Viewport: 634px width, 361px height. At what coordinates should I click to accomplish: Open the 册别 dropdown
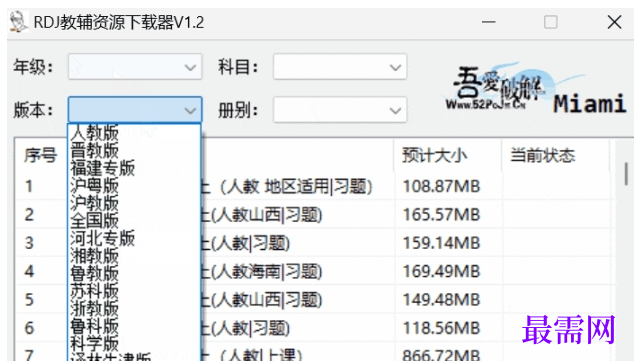(340, 110)
